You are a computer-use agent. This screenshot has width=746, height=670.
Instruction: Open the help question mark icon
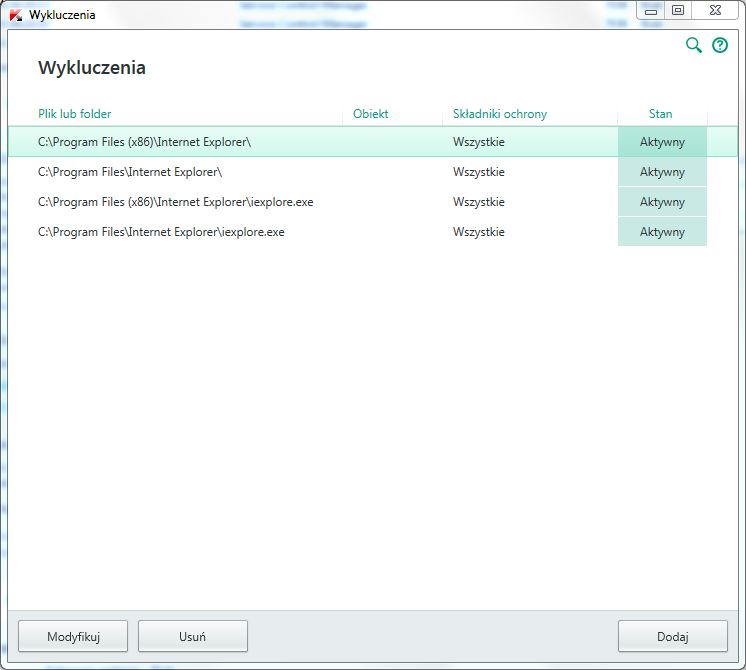(720, 45)
